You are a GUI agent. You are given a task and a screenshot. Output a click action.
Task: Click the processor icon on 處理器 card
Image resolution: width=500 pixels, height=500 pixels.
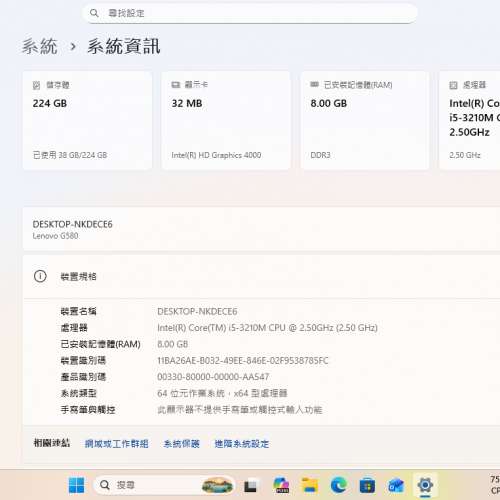tap(453, 85)
